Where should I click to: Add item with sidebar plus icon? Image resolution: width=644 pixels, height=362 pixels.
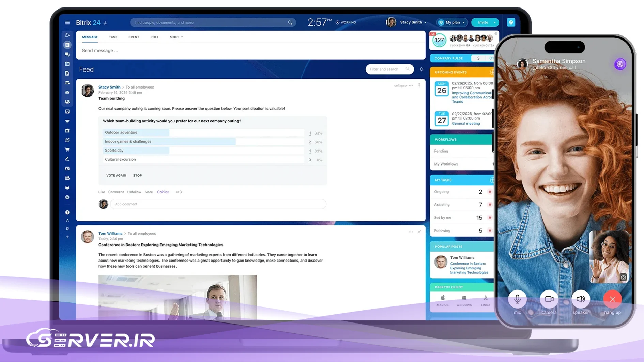tap(67, 237)
